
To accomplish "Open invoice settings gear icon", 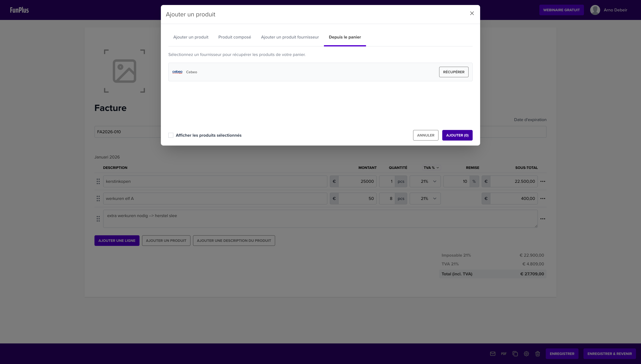I will pos(526,354).
